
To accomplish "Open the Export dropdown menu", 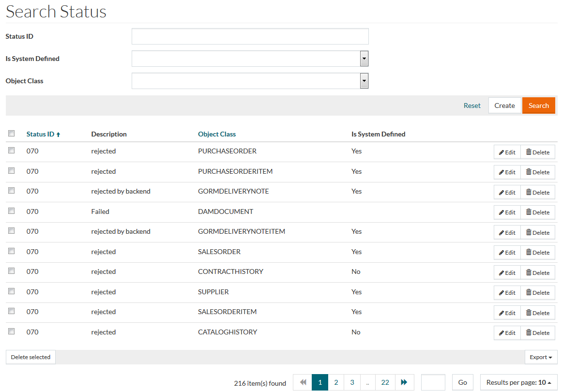I will [541, 357].
